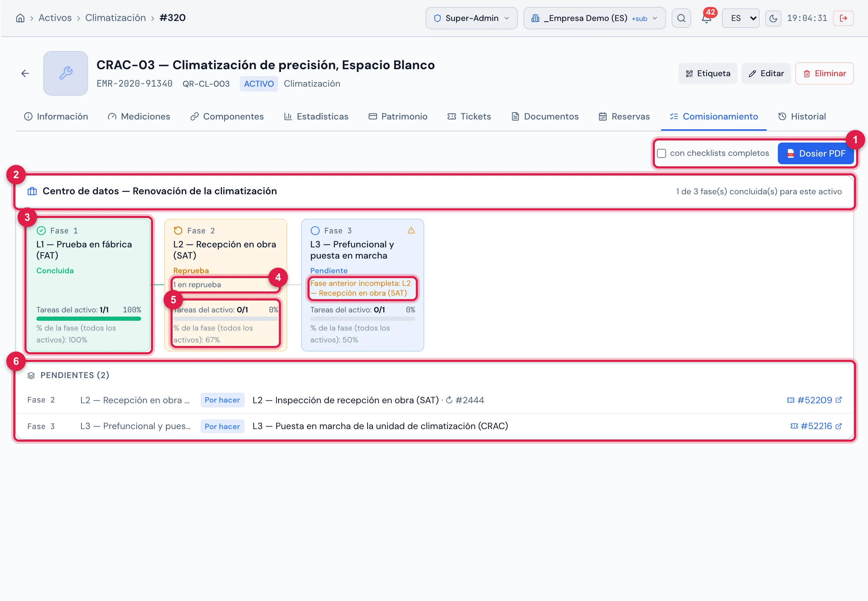Click the red logout icon
This screenshot has width=868, height=601.
[x=843, y=18]
